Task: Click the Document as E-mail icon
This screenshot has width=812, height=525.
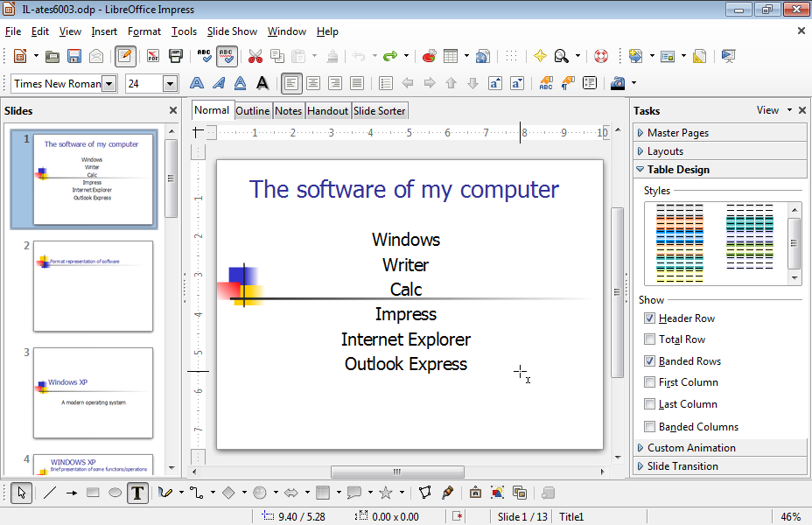Action: [96, 56]
